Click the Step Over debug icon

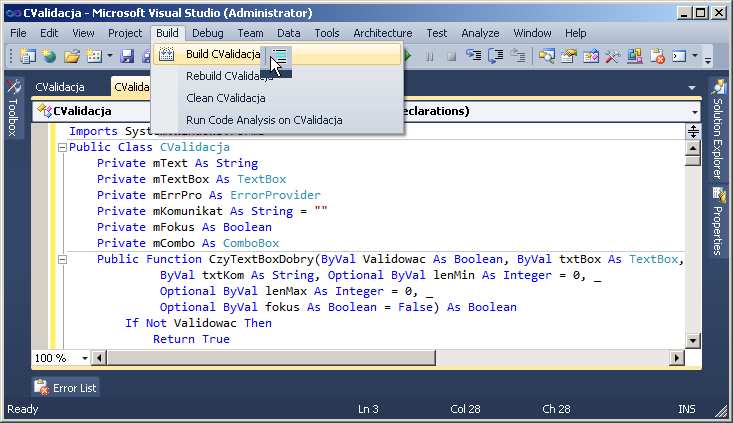[496, 56]
